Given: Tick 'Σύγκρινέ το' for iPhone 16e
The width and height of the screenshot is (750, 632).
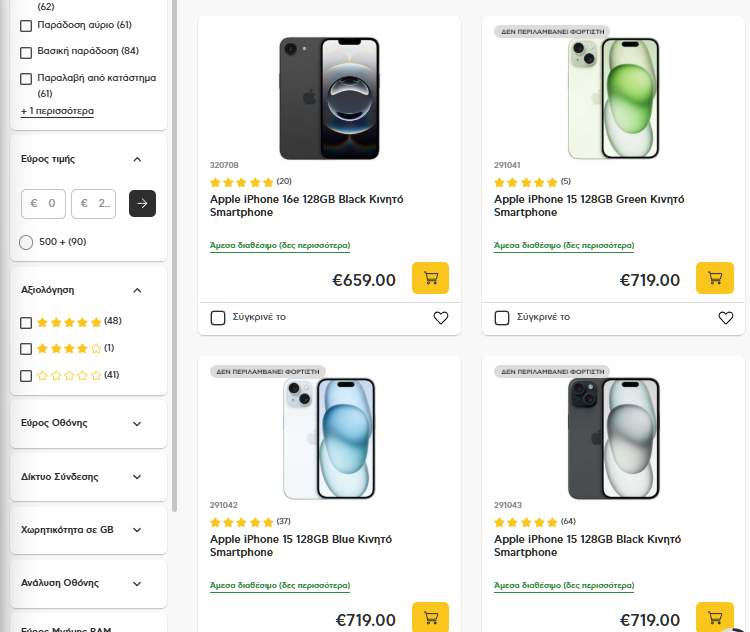Looking at the screenshot, I should pyautogui.click(x=218, y=318).
